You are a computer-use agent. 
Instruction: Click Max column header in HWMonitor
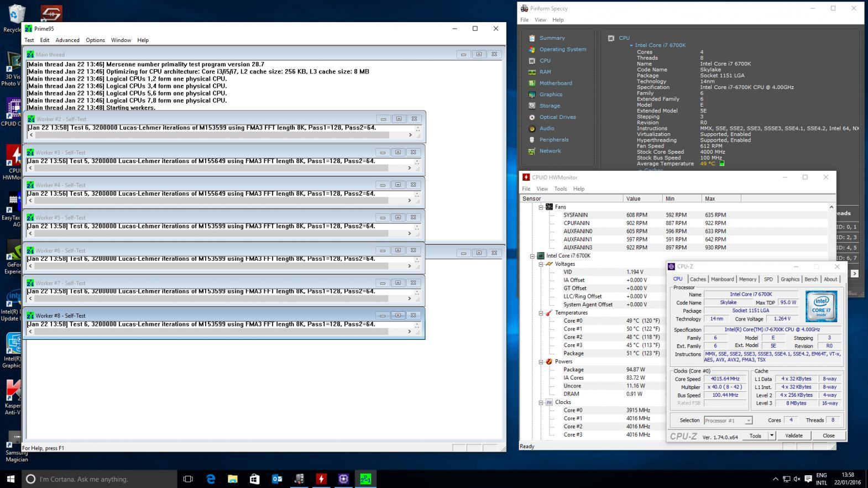coord(721,198)
